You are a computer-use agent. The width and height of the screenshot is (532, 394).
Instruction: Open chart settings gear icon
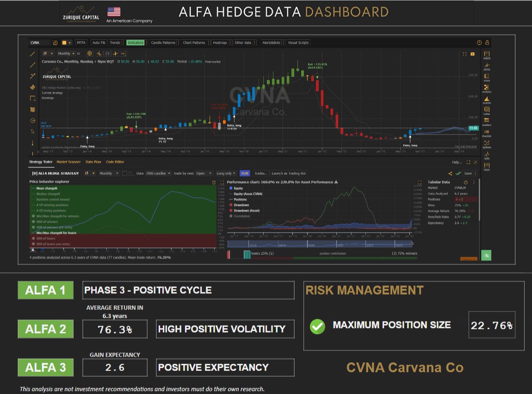[90, 54]
